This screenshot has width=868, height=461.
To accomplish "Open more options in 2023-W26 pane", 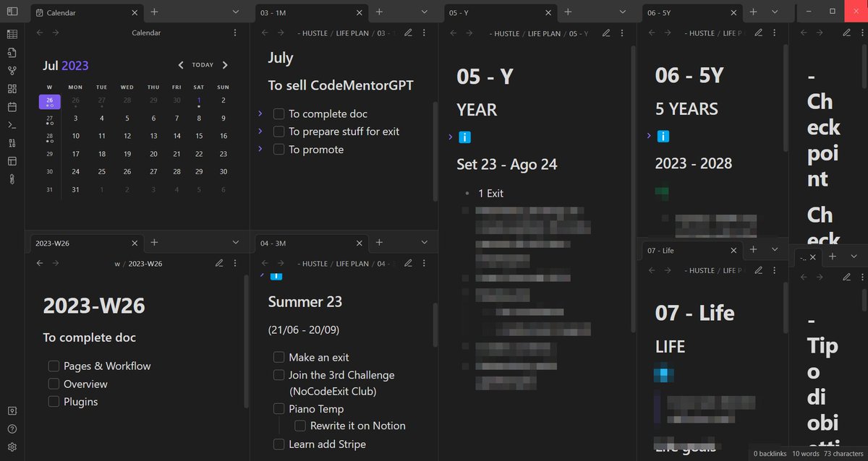I will pyautogui.click(x=235, y=263).
